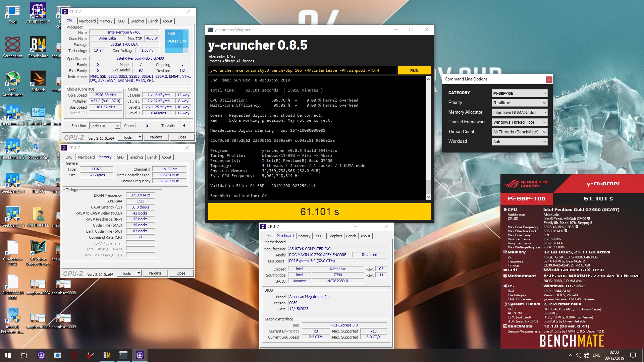644x362 pixels.
Task: Click the yellow 61.101 s result bar
Action: pyautogui.click(x=320, y=212)
